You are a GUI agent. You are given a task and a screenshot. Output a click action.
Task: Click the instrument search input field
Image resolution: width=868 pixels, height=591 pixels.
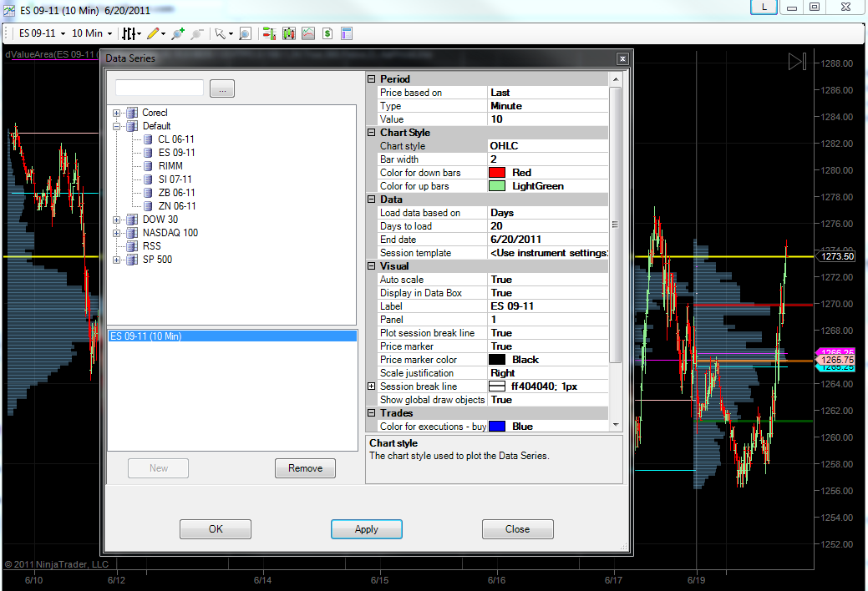[160, 88]
